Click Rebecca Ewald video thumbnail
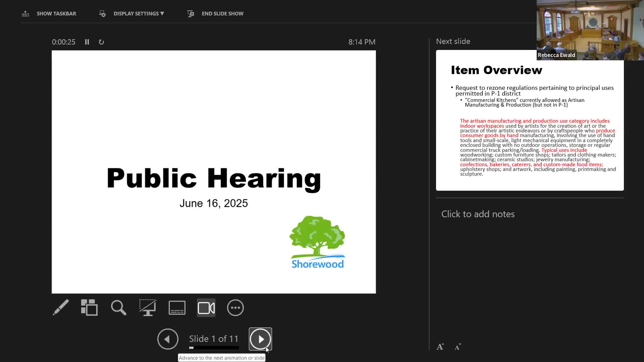644x362 pixels. pos(590,30)
